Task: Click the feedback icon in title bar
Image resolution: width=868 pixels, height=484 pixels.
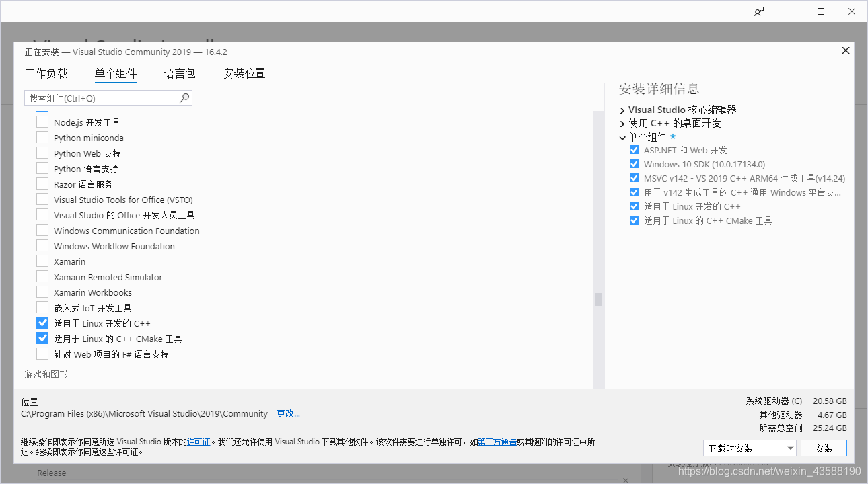Action: (759, 11)
